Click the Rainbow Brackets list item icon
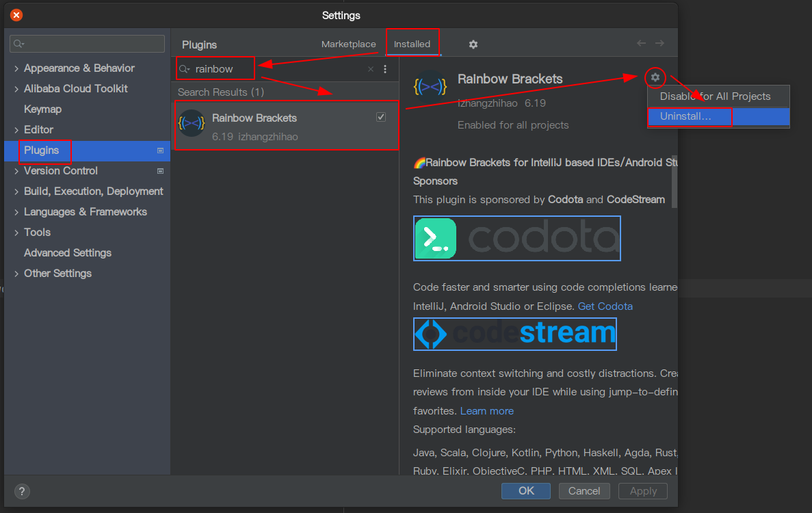This screenshot has height=513, width=812. click(191, 123)
